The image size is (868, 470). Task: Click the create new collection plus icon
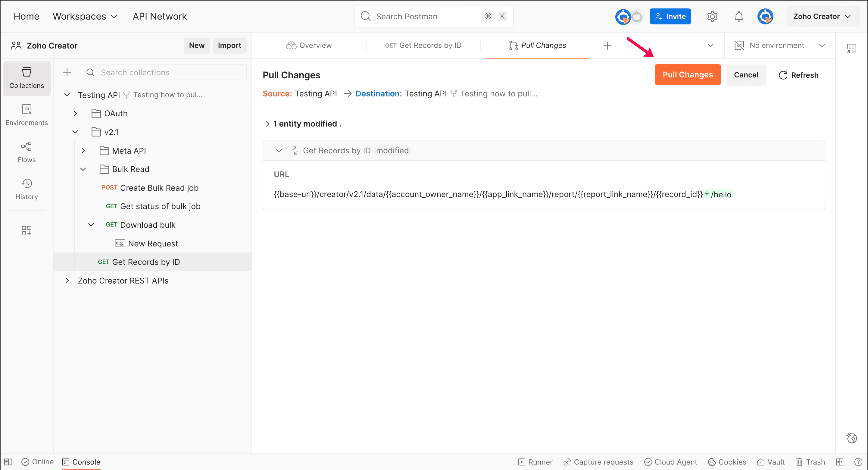(x=67, y=73)
